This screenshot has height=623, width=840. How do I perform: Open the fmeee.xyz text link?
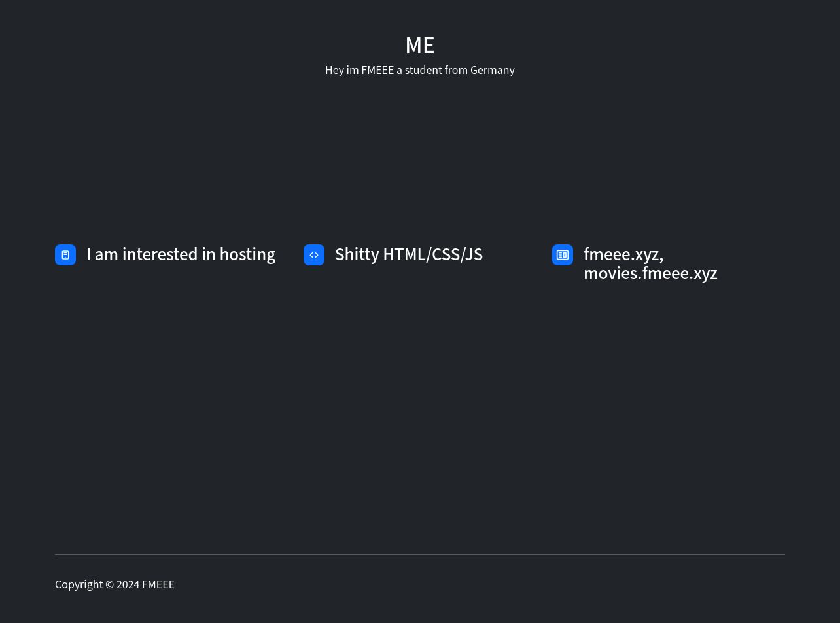(621, 254)
